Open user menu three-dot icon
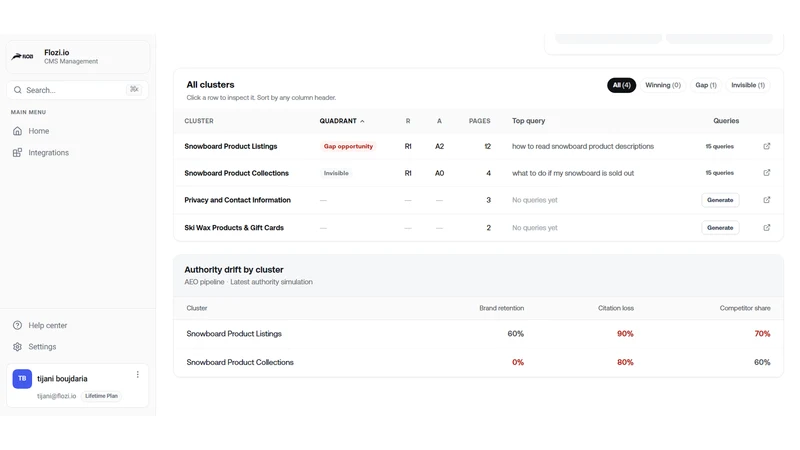Image resolution: width=800 pixels, height=450 pixels. (x=138, y=374)
